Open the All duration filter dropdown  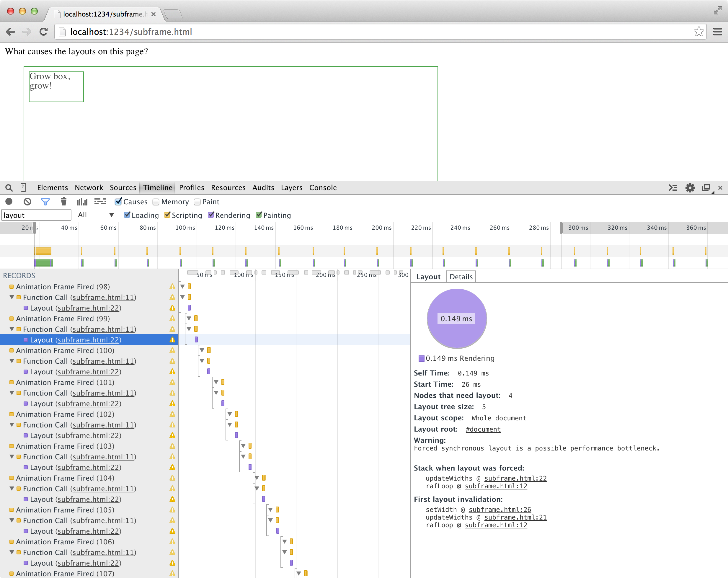coord(96,215)
